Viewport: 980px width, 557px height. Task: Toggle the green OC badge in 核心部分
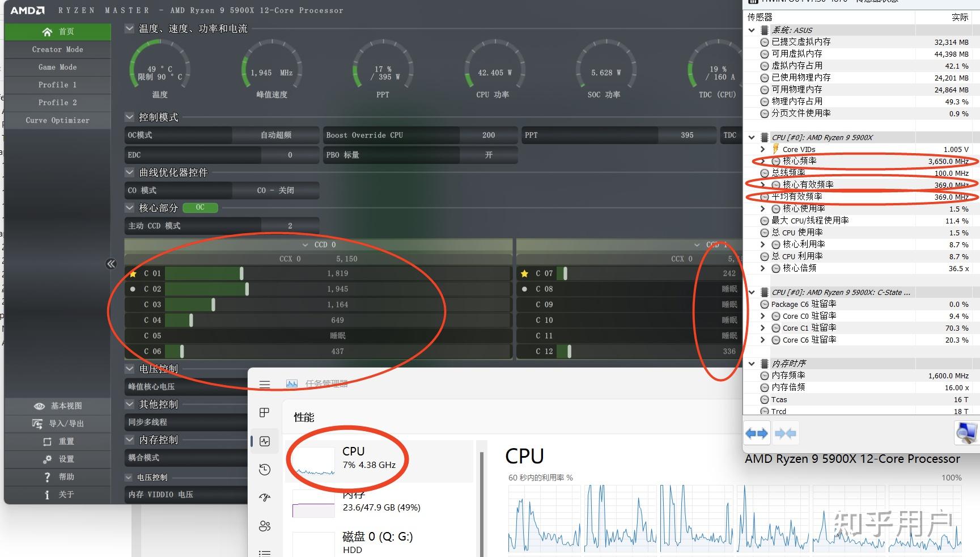[200, 208]
